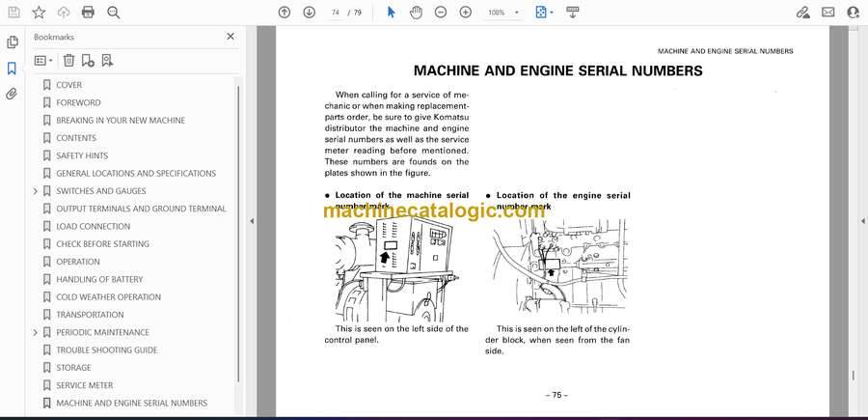Screen dimensions: 868x420
Task: Click the print file icon
Action: coord(89,13)
